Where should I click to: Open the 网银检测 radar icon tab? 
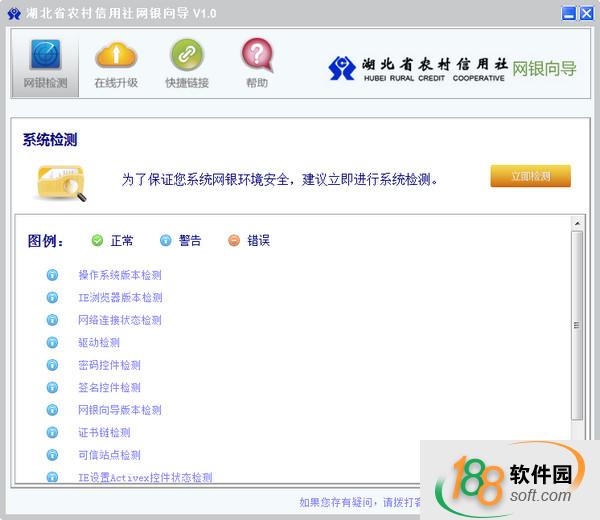point(46,54)
